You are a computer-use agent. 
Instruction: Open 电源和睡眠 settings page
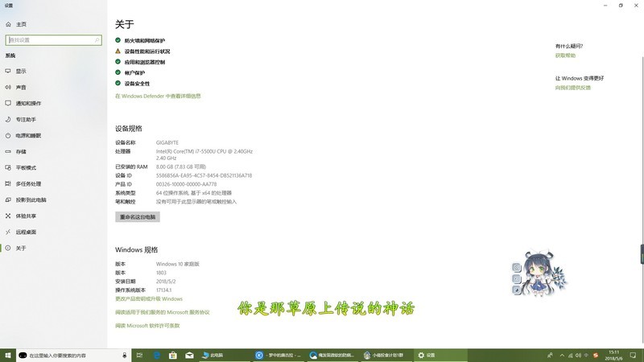point(53,135)
